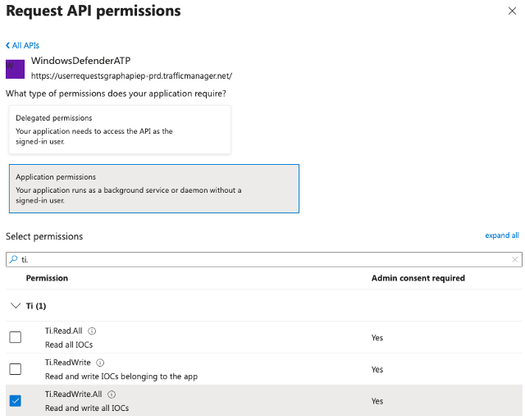Select Application permissions card
The height and width of the screenshot is (420, 525).
[x=154, y=189]
